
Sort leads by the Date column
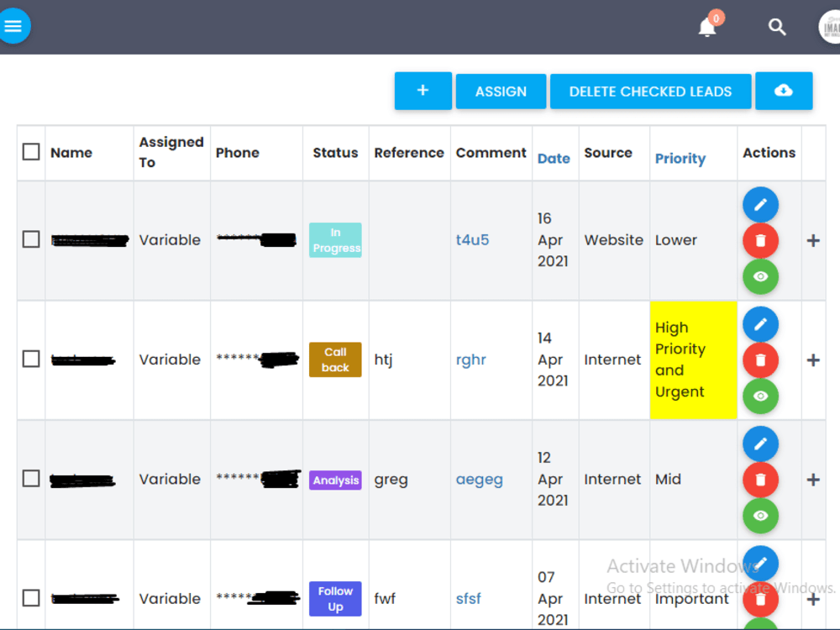(554, 158)
